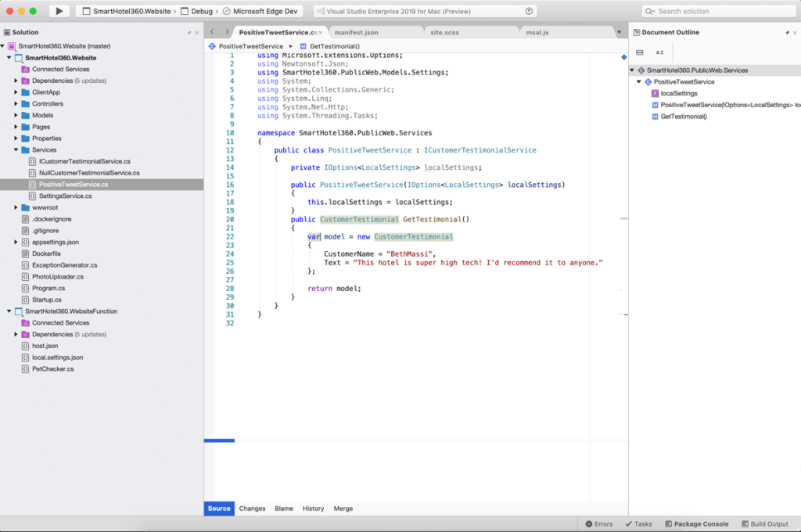This screenshot has width=801, height=532.
Task: Click the Errors icon in the status bar
Action: pyautogui.click(x=589, y=524)
